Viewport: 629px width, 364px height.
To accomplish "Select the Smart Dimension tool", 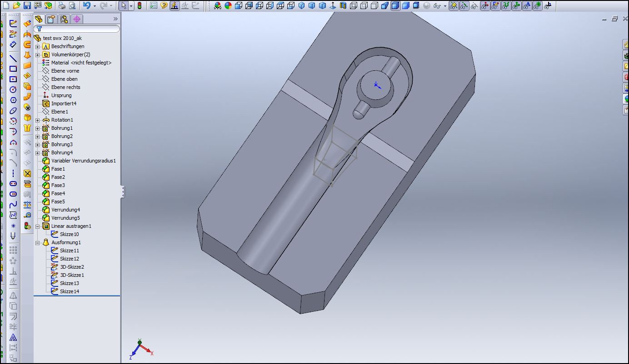I will coord(13,44).
